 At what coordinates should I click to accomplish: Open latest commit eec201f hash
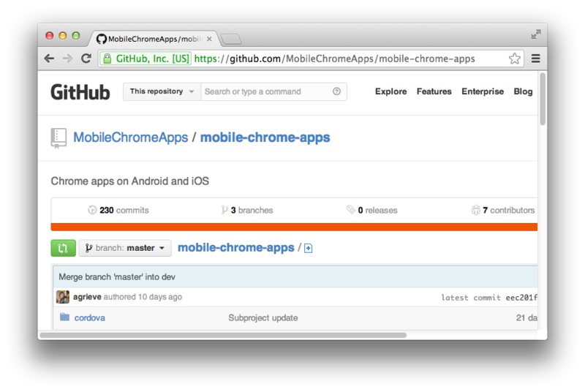coord(521,298)
